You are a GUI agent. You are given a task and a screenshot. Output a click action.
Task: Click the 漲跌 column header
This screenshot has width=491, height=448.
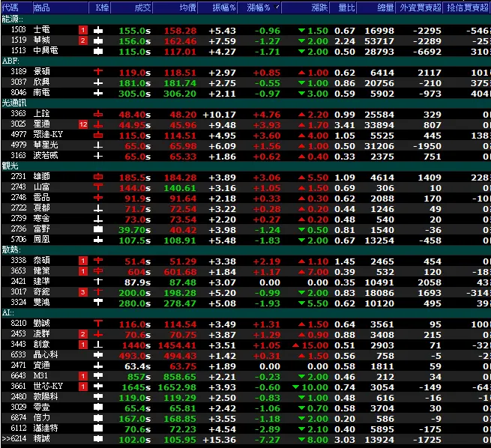click(x=305, y=7)
